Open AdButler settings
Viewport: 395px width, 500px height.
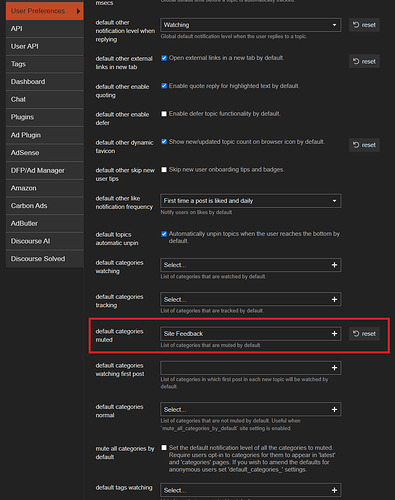(x=44, y=223)
